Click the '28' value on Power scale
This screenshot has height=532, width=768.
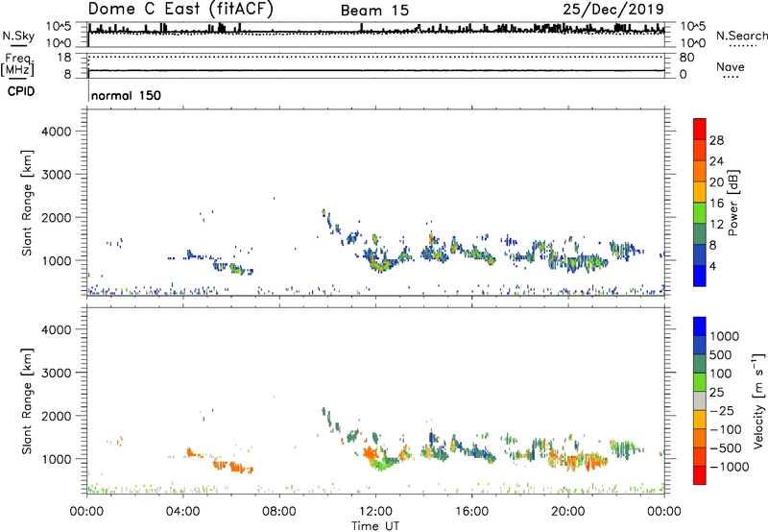click(716, 140)
